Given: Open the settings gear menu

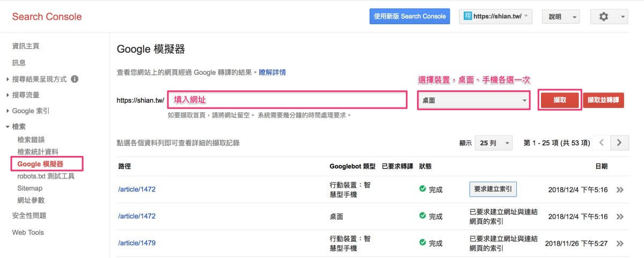Looking at the screenshot, I should pos(609,17).
